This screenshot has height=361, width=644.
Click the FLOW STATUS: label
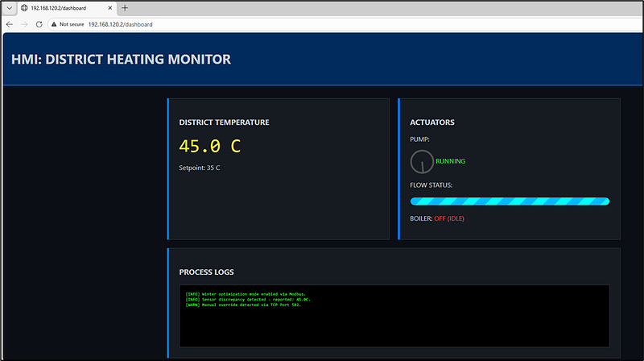[431, 185]
